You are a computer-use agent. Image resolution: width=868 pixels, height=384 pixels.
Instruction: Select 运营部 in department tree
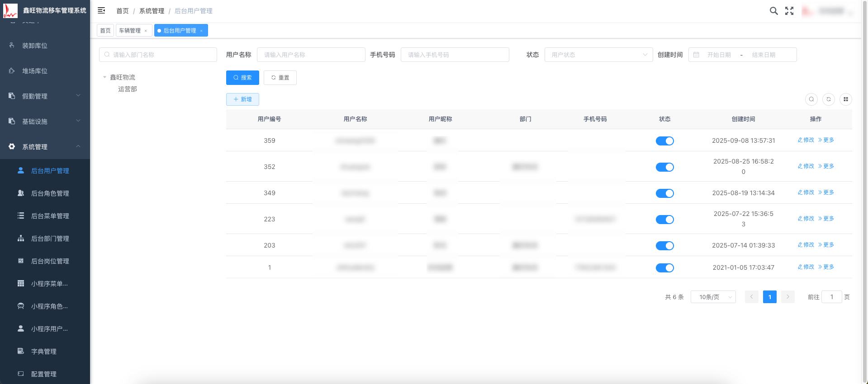pyautogui.click(x=128, y=89)
